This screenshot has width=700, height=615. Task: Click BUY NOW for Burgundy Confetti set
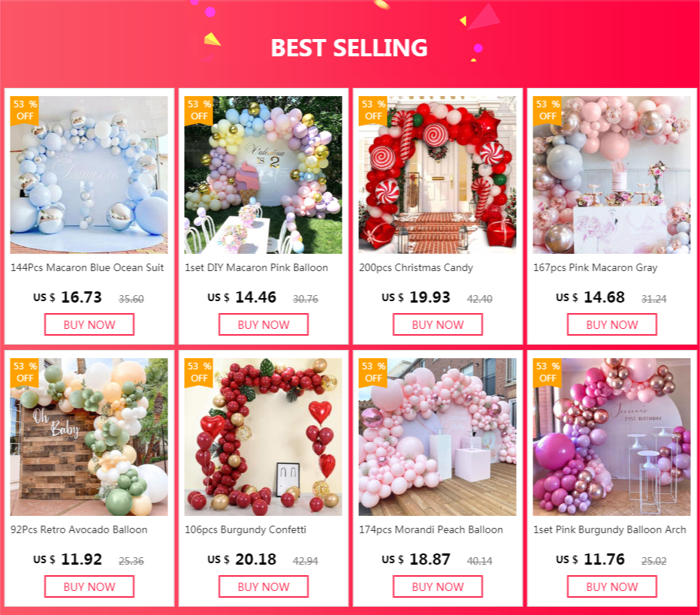[264, 586]
